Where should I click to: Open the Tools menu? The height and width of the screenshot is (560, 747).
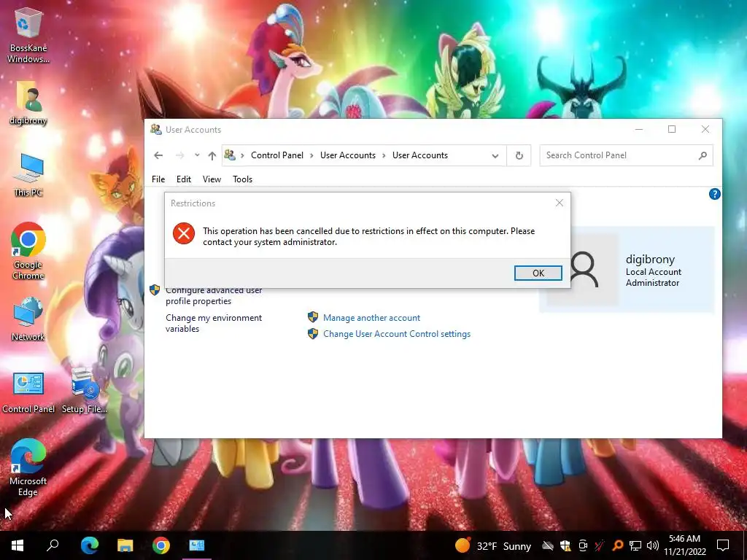pos(242,179)
